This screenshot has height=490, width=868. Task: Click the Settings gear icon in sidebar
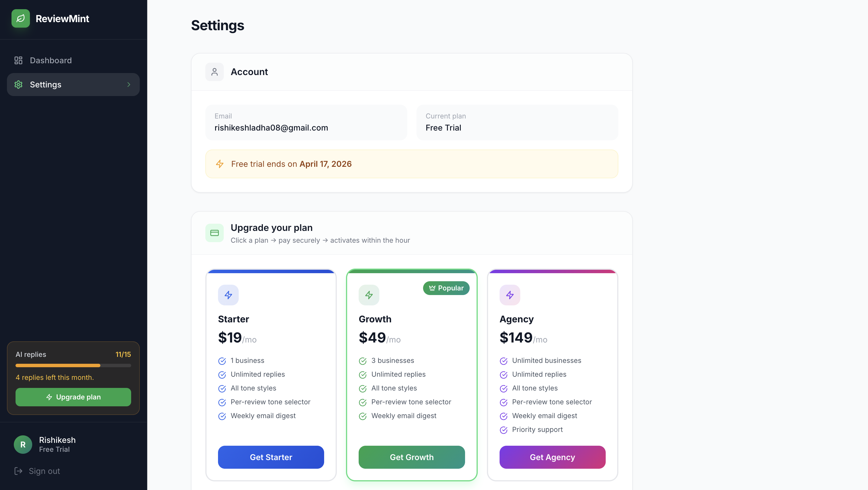click(x=18, y=85)
